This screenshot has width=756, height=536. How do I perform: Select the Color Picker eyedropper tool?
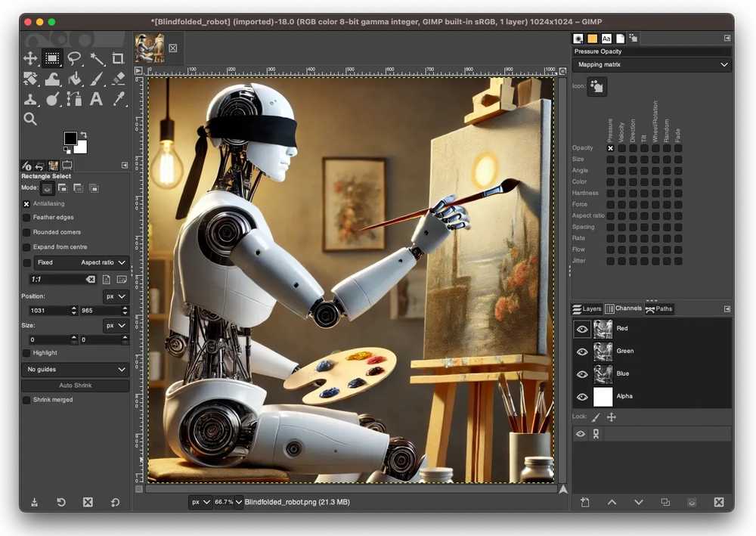[x=118, y=99]
